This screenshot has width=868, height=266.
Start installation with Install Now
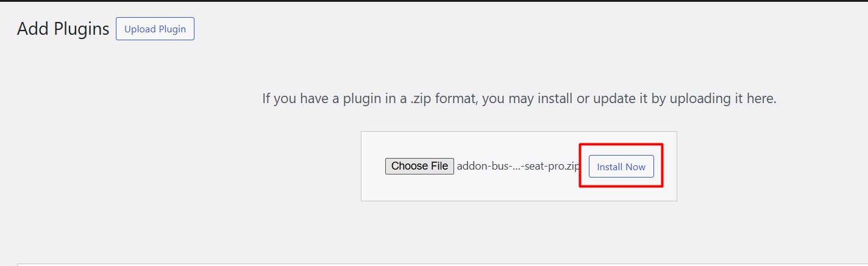[621, 167]
